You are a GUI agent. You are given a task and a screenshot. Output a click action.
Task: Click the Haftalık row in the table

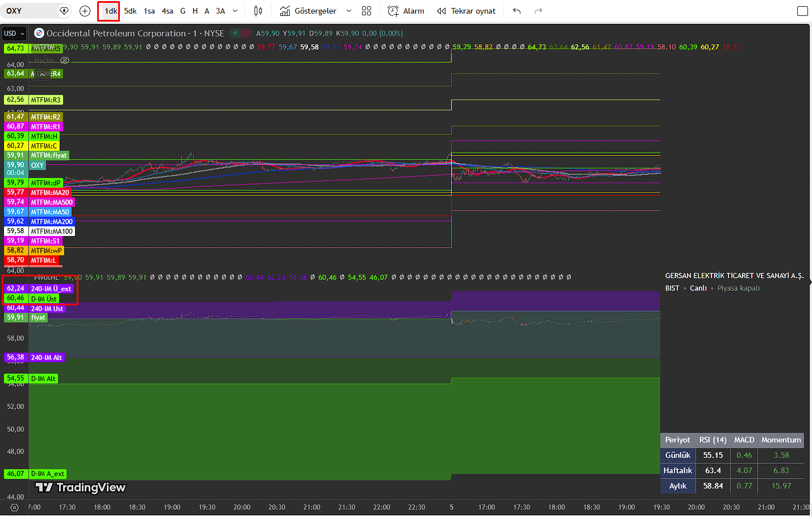click(x=732, y=470)
